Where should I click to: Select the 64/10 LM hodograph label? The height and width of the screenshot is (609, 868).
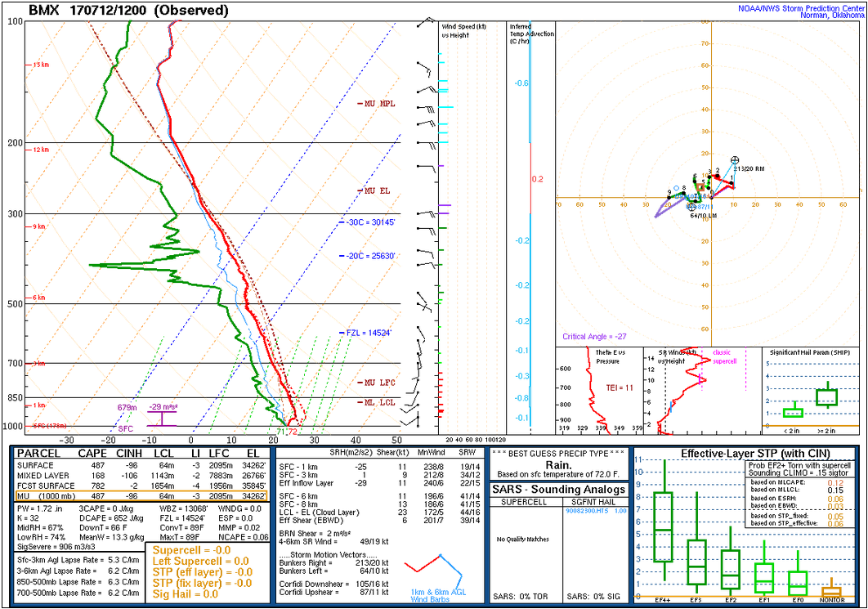point(704,215)
